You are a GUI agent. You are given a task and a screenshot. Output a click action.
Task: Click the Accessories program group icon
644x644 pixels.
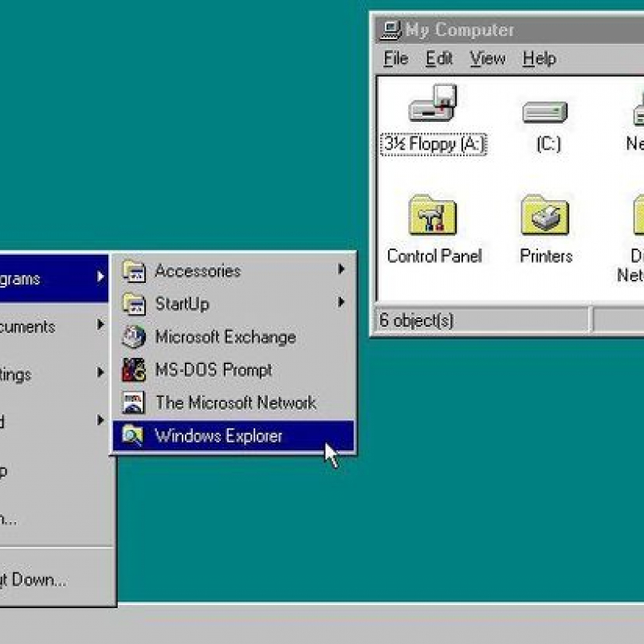tap(134, 271)
